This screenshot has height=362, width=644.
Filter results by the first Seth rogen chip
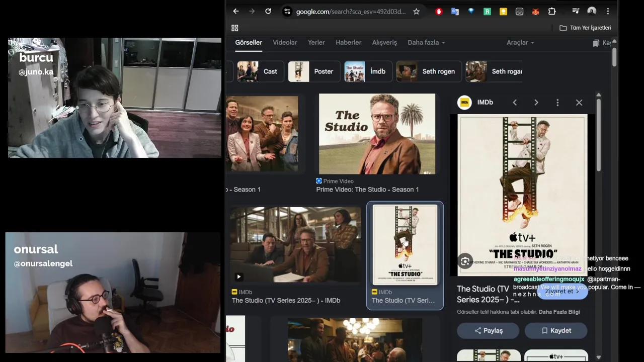click(429, 71)
